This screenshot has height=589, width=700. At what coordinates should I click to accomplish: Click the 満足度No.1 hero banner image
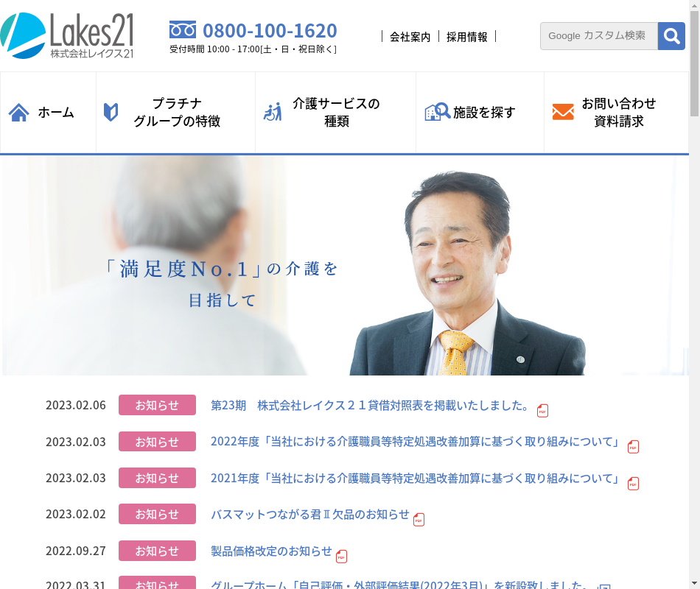(x=345, y=265)
